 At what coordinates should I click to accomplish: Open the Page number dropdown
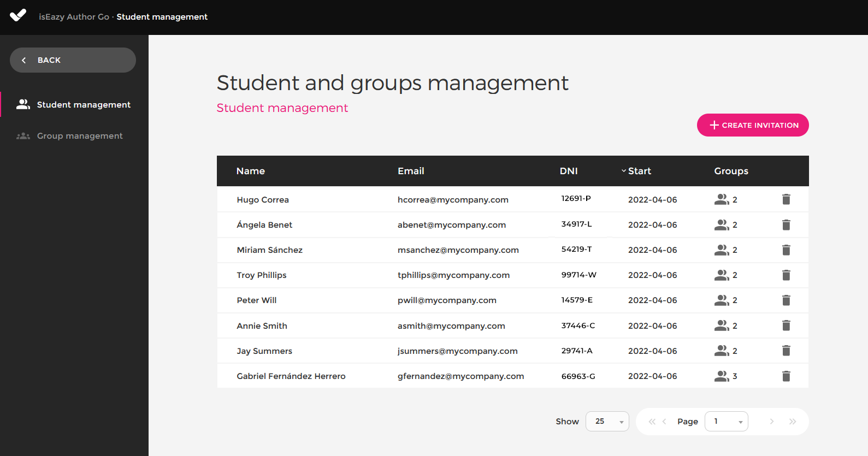tap(726, 422)
